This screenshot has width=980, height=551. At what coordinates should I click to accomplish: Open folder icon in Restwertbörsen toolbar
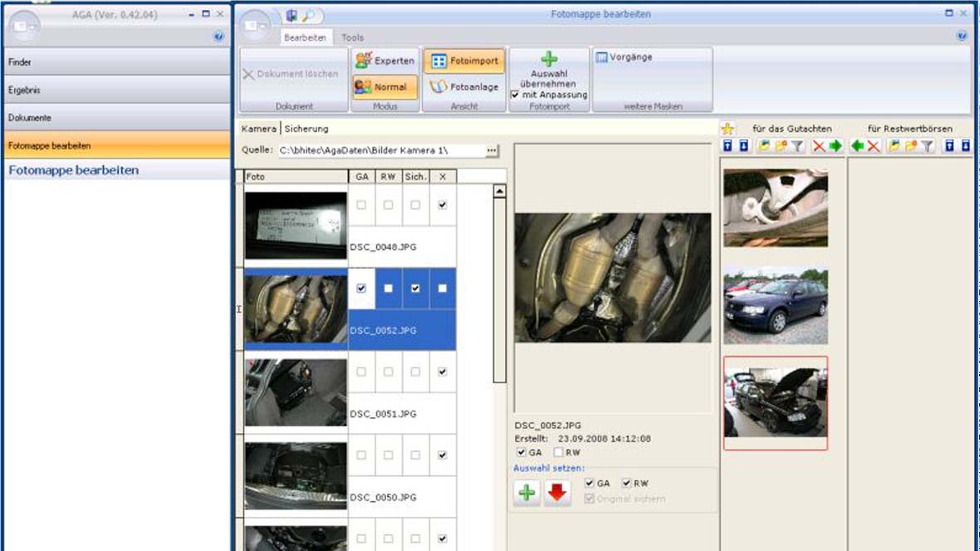pos(894,146)
